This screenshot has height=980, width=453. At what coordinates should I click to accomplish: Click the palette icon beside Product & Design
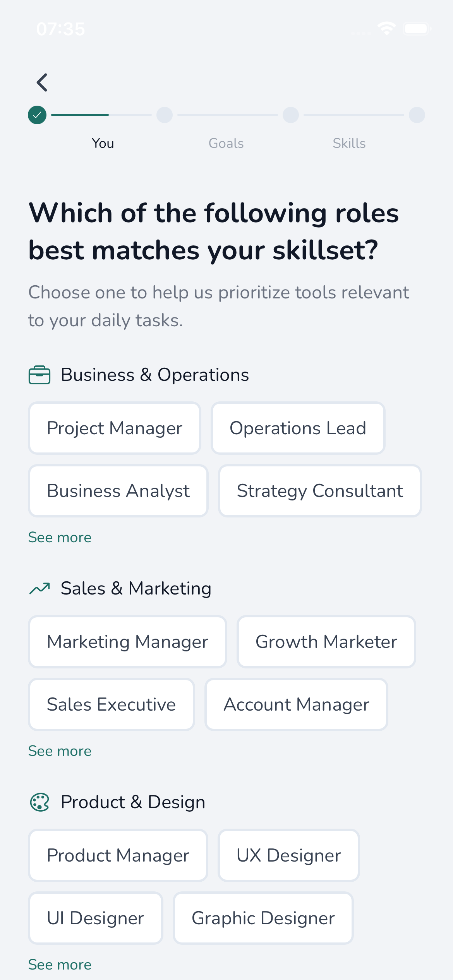tap(40, 802)
